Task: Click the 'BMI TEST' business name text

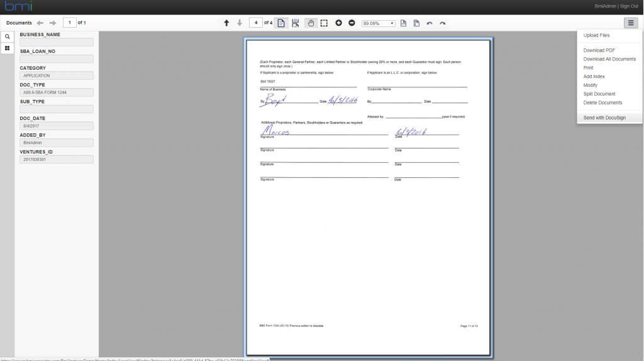Action: coord(268,82)
